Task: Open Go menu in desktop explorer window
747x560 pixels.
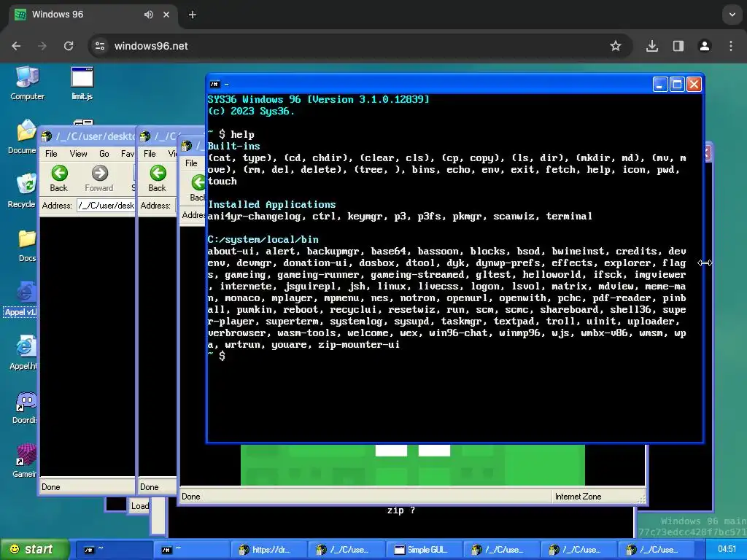Action: 104,154
